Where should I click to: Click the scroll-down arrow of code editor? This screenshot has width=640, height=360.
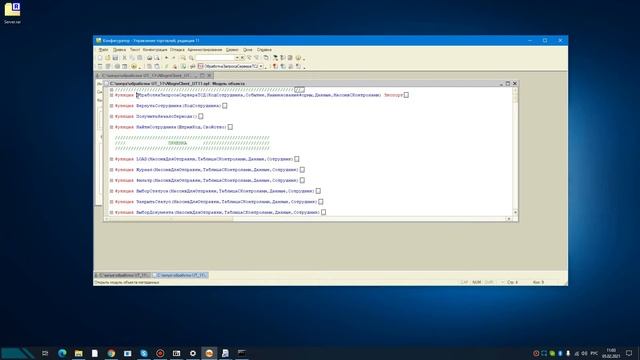[515, 212]
